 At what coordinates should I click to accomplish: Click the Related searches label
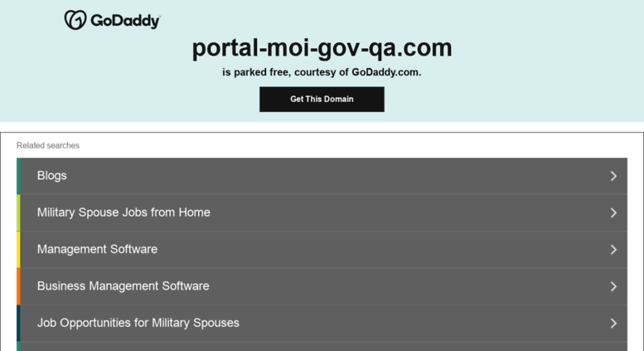click(47, 145)
